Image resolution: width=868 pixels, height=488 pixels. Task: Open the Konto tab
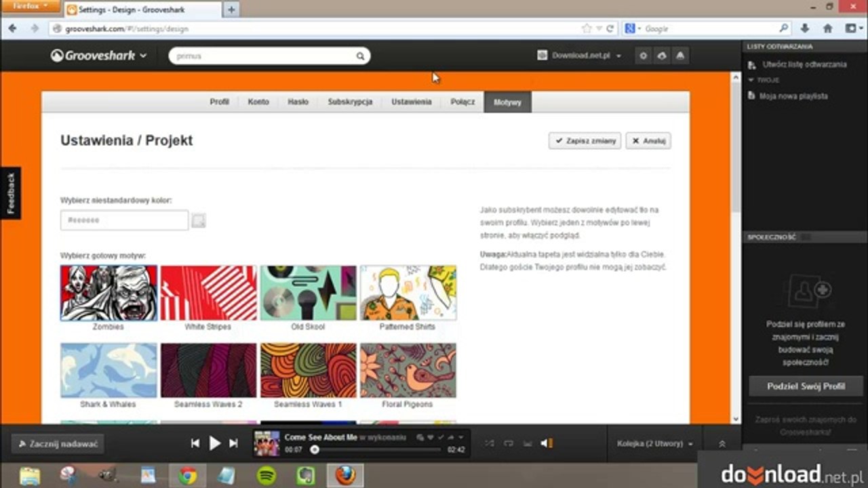(x=258, y=102)
